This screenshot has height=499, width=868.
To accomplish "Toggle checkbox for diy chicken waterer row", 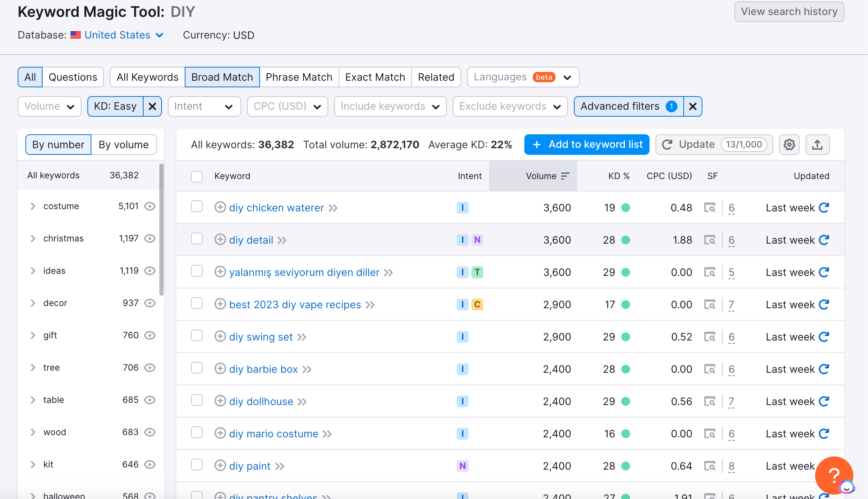I will [x=197, y=207].
